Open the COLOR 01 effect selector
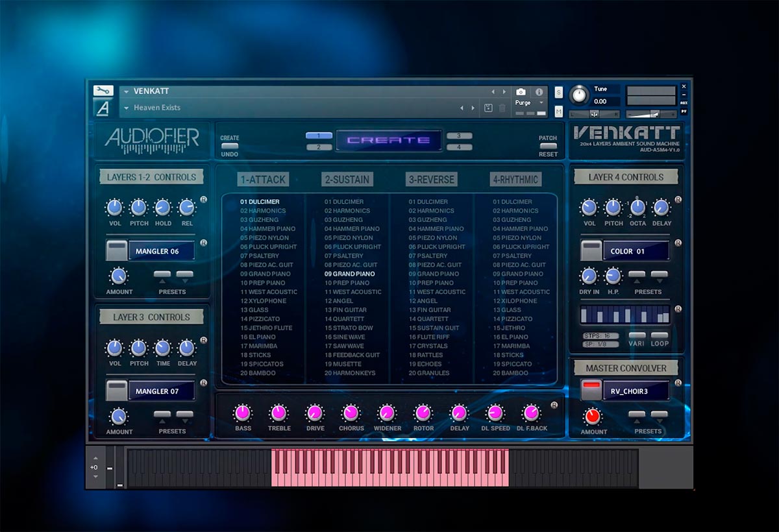 click(x=636, y=251)
